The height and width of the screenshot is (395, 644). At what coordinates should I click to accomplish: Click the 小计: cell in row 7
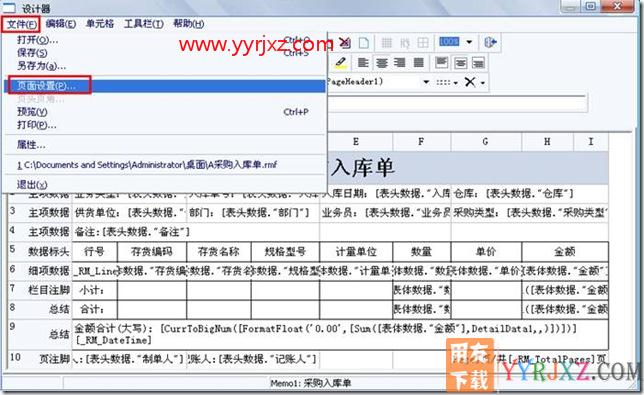click(x=94, y=290)
